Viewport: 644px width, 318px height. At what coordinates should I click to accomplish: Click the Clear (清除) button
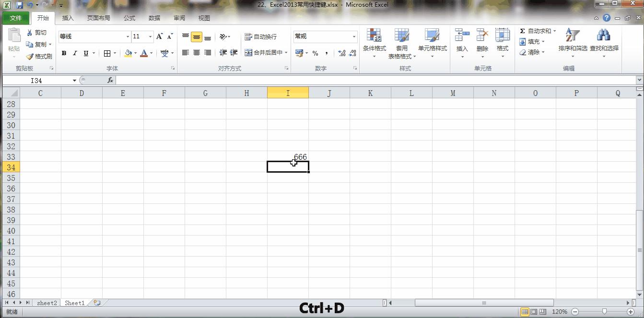532,52
